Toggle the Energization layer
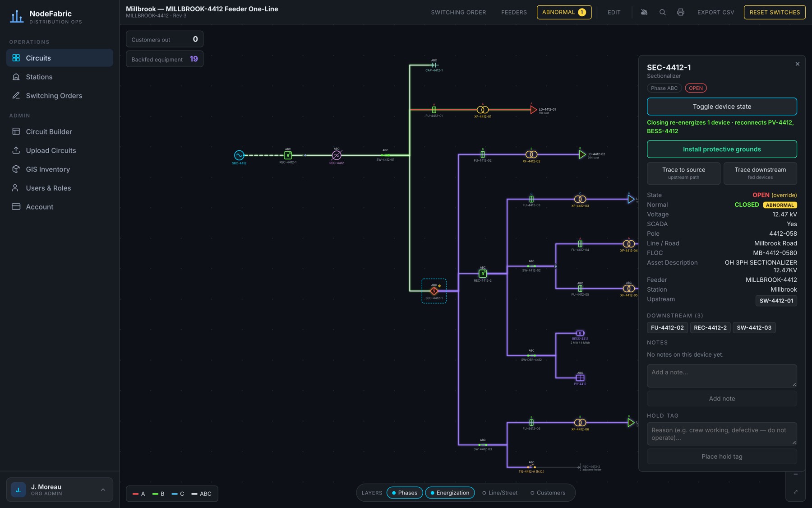812x508 pixels. [450, 493]
